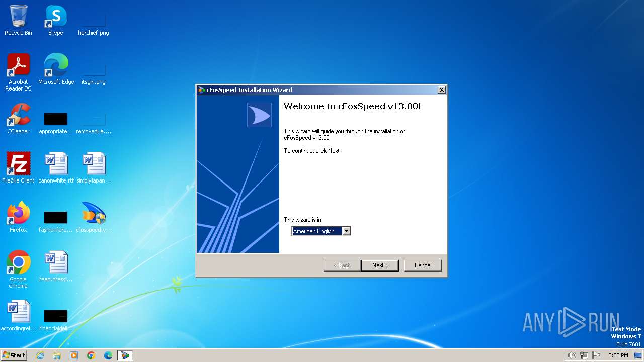The width and height of the screenshot is (644, 362).
Task: Open accordingrel... document icon
Action: click(18, 316)
